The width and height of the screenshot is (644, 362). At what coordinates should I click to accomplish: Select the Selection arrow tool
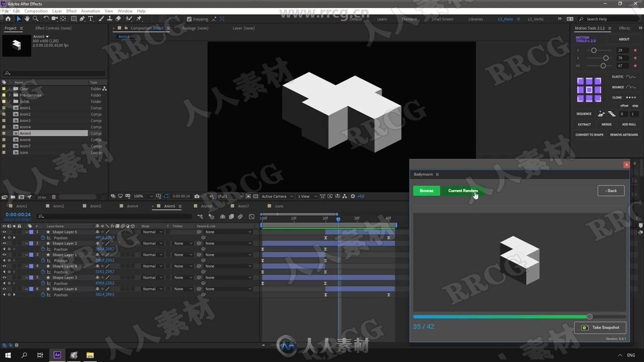tap(19, 19)
